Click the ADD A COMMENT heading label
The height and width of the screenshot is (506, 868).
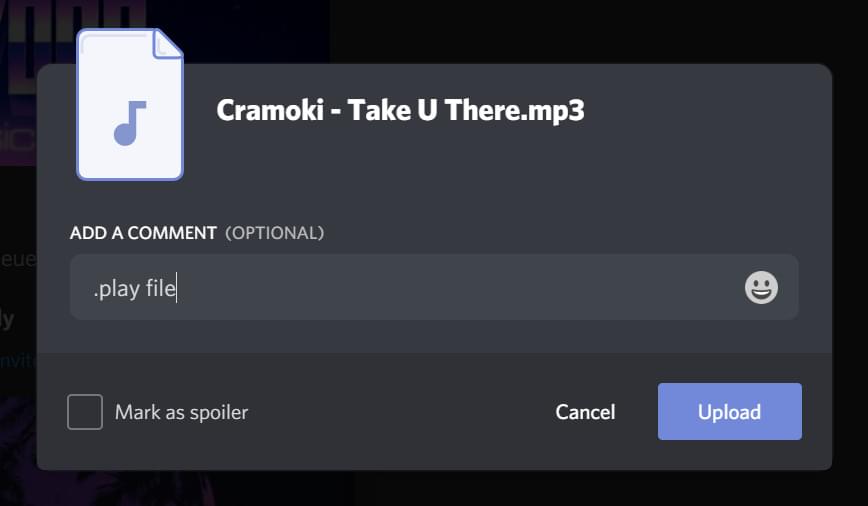[143, 233]
